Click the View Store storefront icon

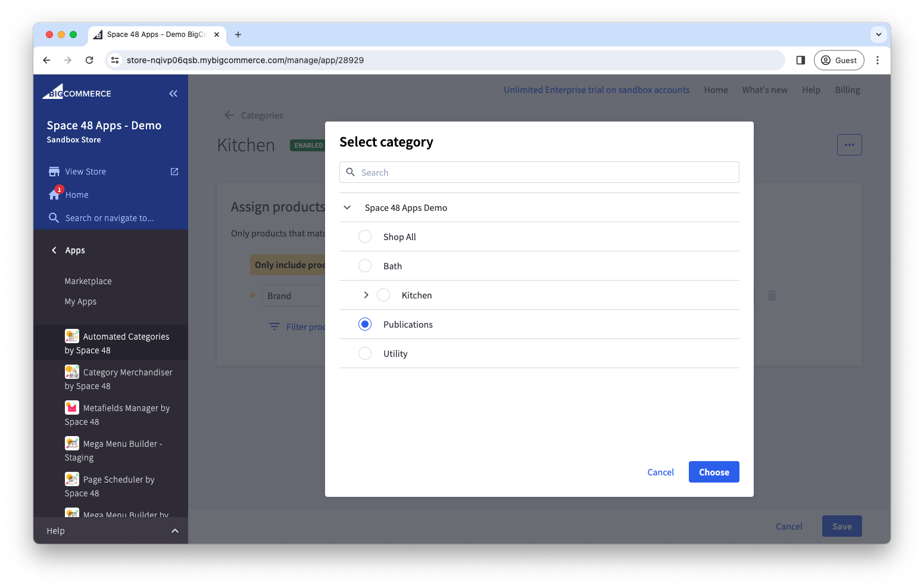(54, 172)
